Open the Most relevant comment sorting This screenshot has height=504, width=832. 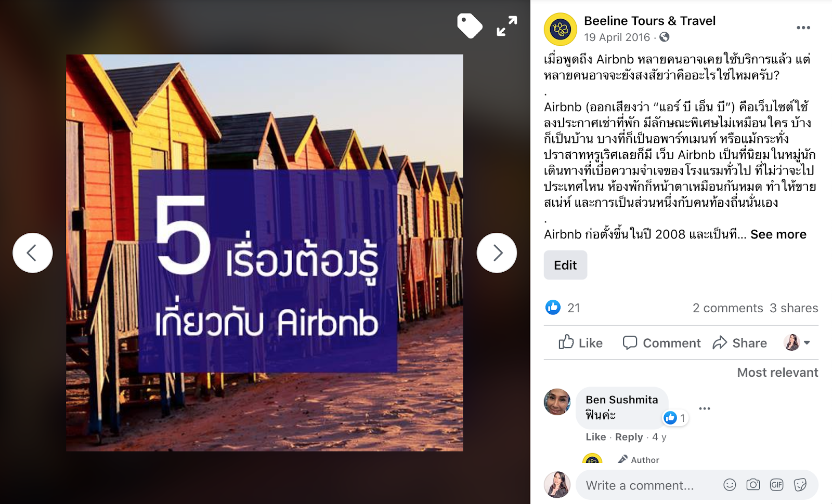[777, 373]
